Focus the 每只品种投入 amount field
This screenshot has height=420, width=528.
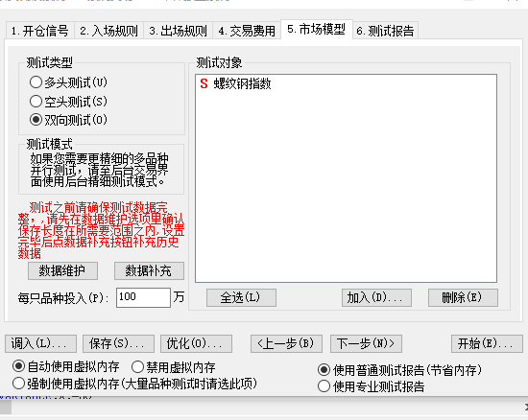tap(143, 297)
